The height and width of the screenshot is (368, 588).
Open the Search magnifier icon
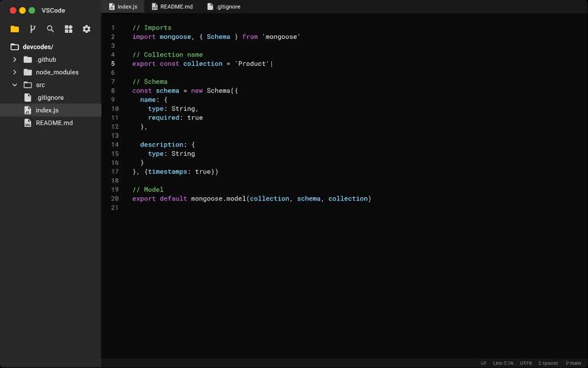pyautogui.click(x=51, y=29)
